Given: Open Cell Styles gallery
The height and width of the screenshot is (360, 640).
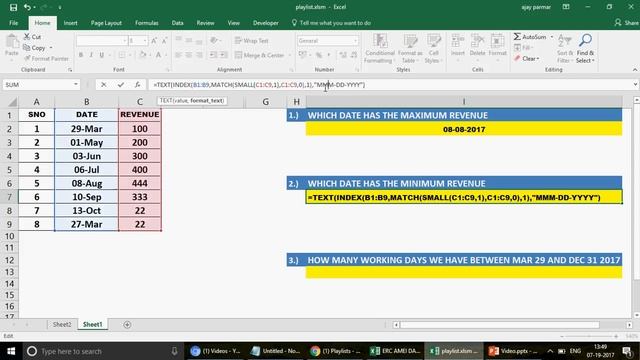Looking at the screenshot, I should coord(433,49).
